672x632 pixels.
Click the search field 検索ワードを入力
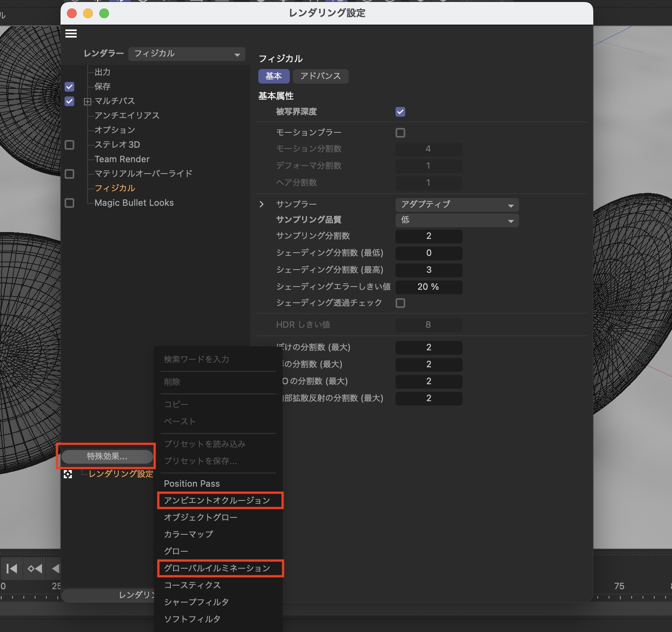pos(218,359)
